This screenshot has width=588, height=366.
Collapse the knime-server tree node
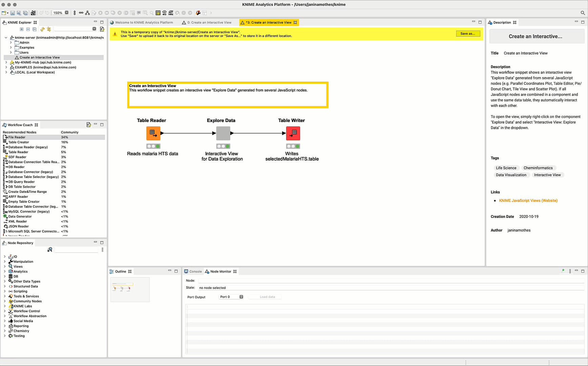click(x=6, y=38)
